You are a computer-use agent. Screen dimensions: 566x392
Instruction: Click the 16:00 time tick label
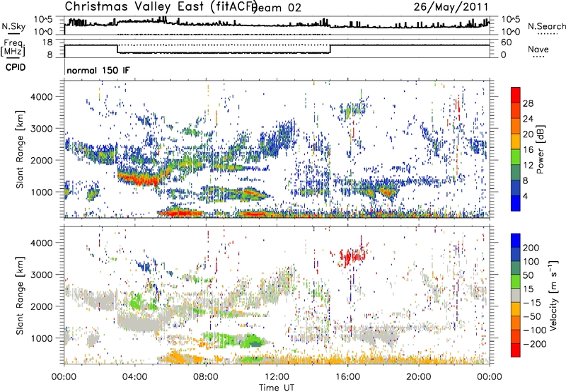[x=347, y=377]
